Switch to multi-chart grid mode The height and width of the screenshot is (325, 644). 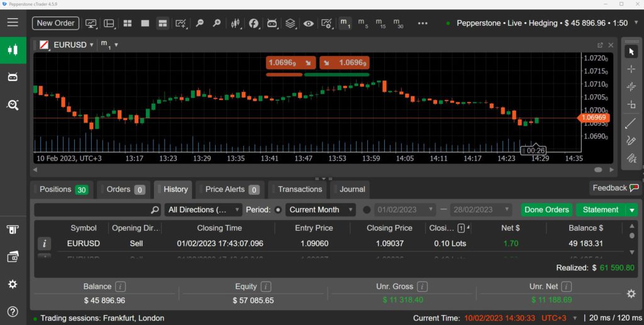point(128,23)
